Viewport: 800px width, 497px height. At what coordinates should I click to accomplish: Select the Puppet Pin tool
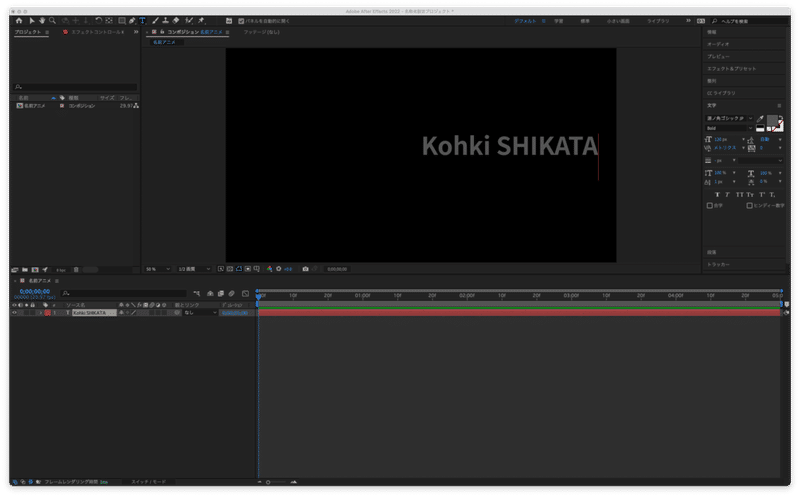(201, 21)
